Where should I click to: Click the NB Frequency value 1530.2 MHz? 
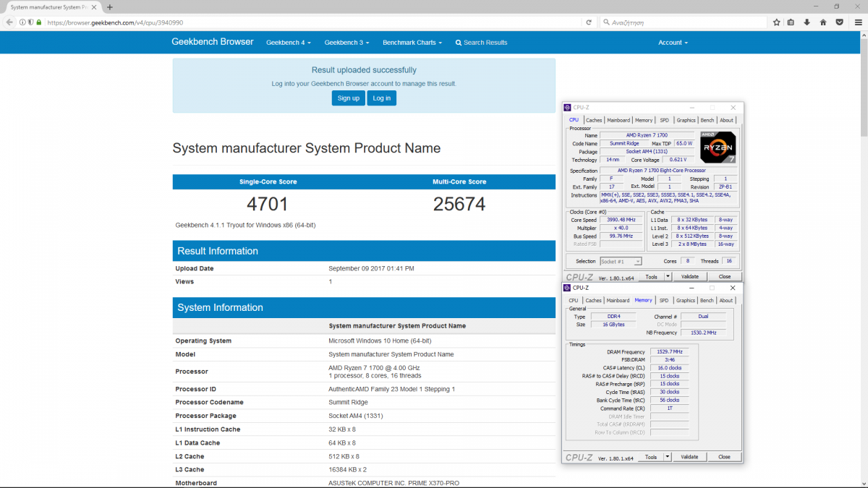[x=702, y=333]
